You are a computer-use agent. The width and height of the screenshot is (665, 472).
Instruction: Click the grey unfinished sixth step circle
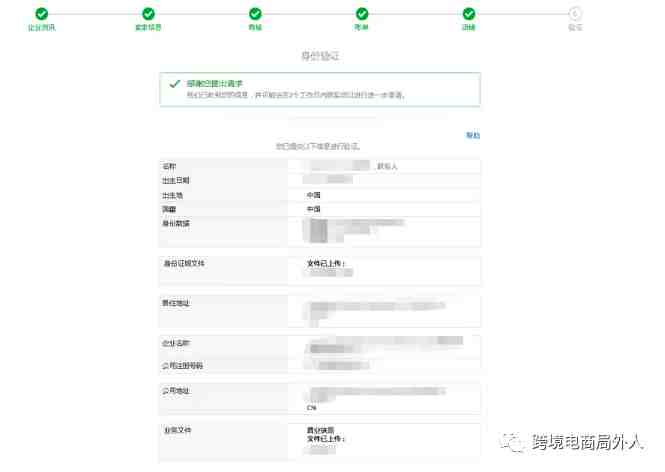pyautogui.click(x=575, y=14)
